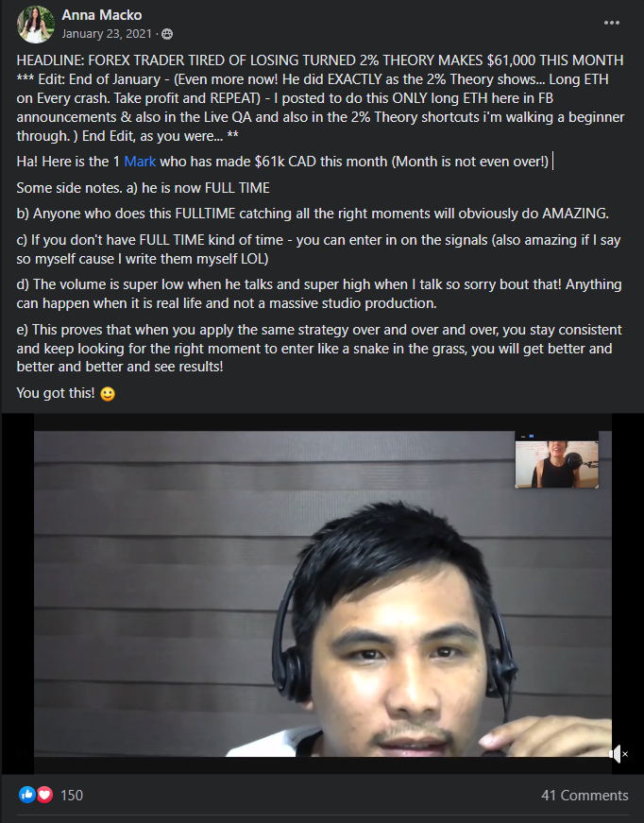Unmute the video with the speaker icon
The width and height of the screenshot is (644, 823).
click(619, 754)
